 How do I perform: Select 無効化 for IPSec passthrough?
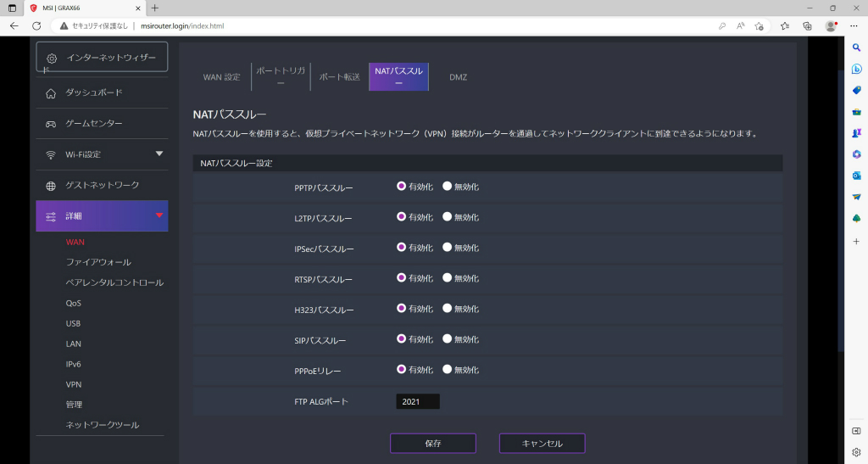tap(447, 248)
